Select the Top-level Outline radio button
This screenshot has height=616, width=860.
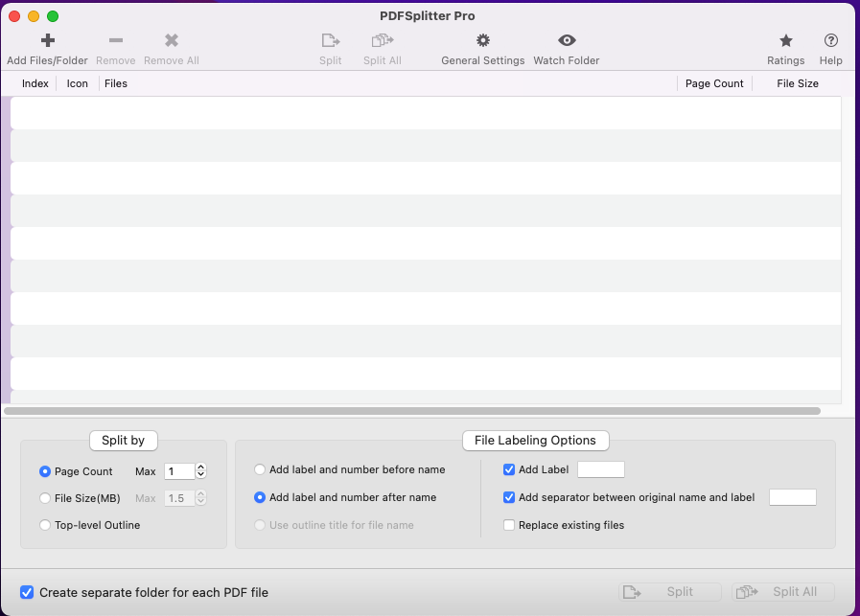pos(45,525)
